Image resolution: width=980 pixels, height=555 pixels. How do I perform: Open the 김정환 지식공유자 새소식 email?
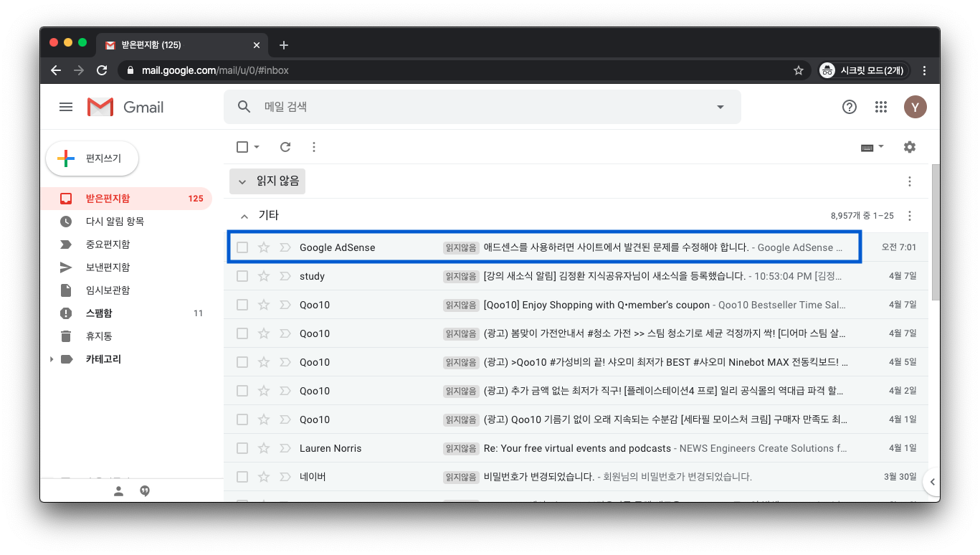[x=576, y=276]
